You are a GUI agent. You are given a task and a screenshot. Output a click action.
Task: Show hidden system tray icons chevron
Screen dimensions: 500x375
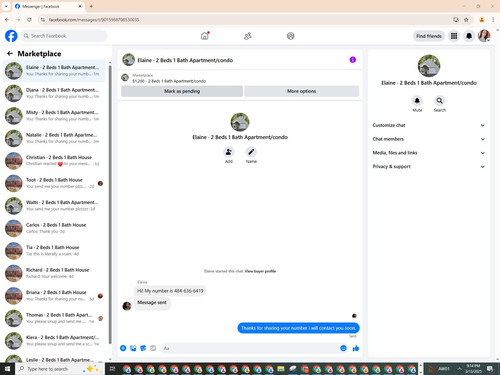click(x=459, y=369)
